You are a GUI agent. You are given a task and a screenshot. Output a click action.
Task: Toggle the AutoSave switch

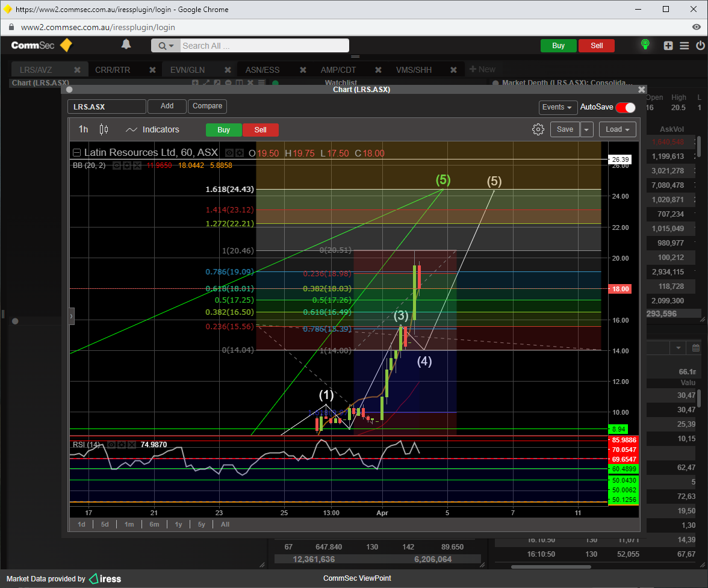[625, 107]
